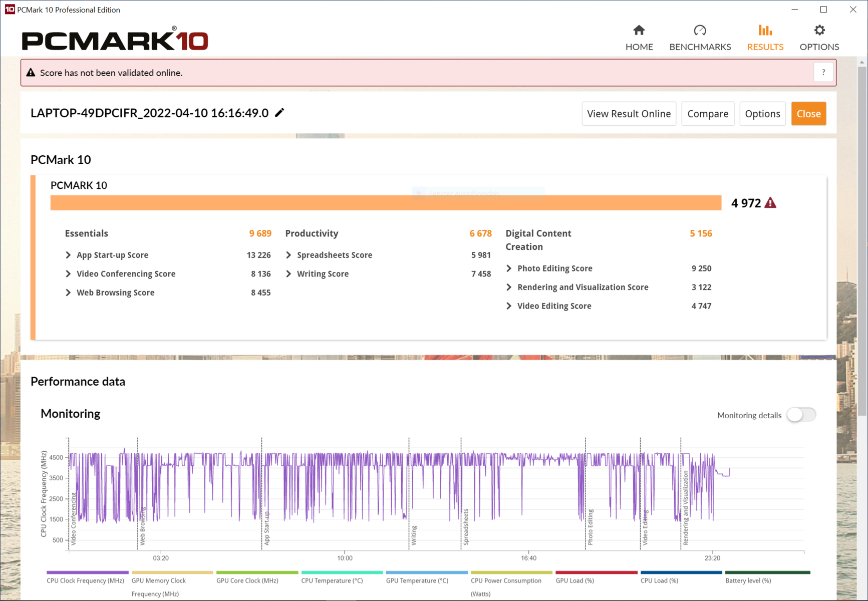Click the App Start-up marker in chart
868x601 pixels.
267,528
